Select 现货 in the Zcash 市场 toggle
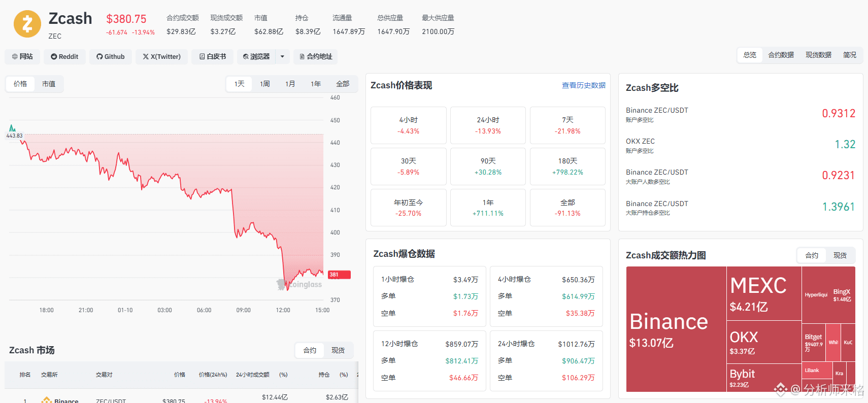The width and height of the screenshot is (868, 403). (x=338, y=350)
